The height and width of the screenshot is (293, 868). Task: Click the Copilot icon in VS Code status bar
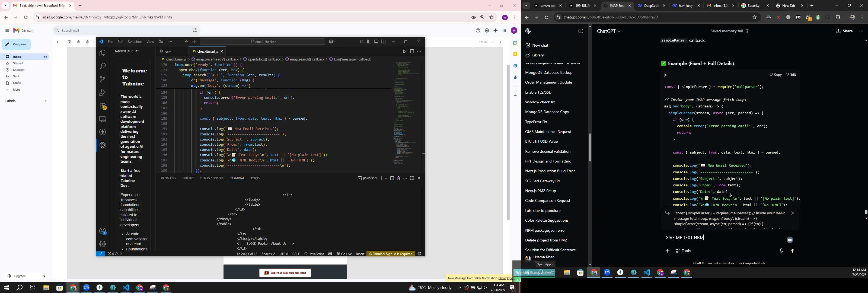click(x=330, y=254)
